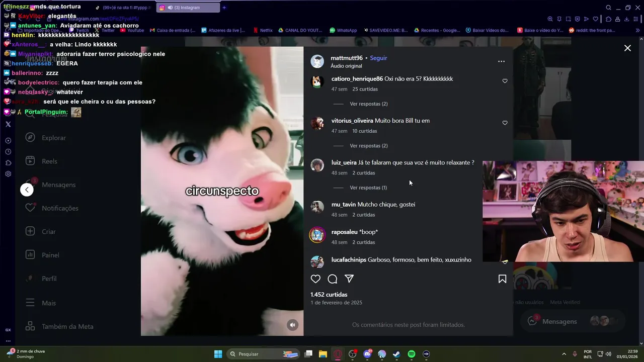The height and width of the screenshot is (362, 644).
Task: Click the taskbar Pesquisar search box
Action: (264, 354)
